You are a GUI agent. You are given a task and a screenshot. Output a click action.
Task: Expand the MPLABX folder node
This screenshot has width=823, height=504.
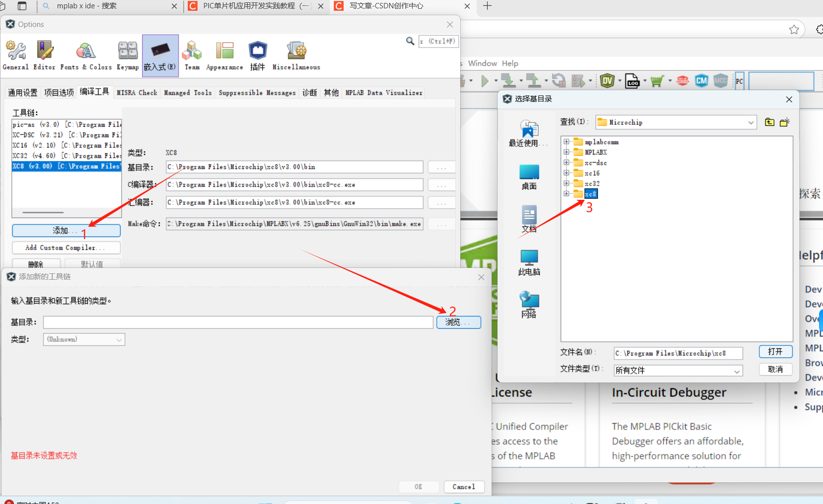566,152
